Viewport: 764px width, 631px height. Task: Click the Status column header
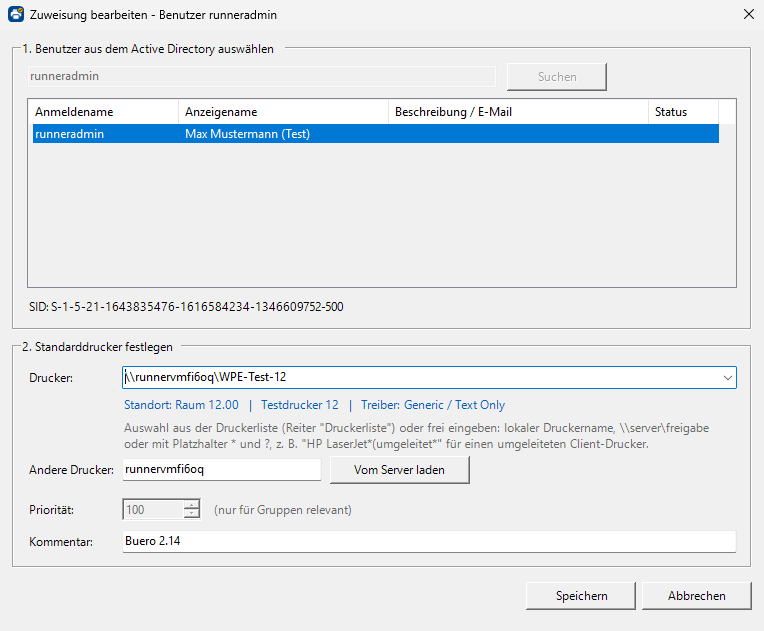tap(683, 112)
